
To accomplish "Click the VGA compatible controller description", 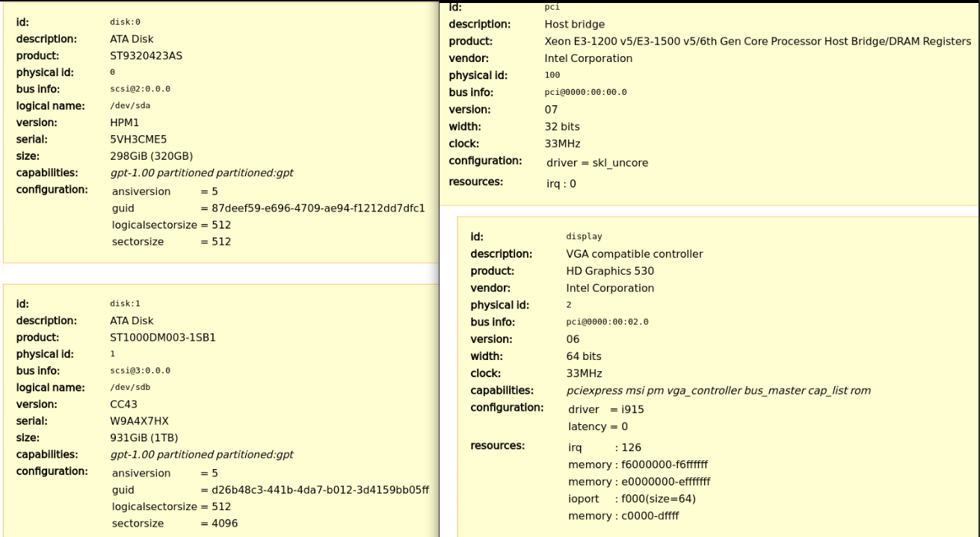I will (x=634, y=254).
